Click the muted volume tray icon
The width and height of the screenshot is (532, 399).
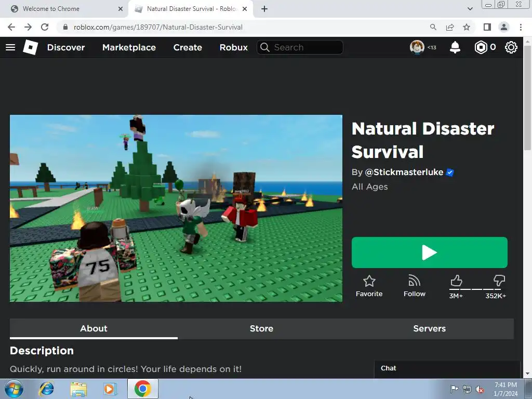(x=480, y=389)
